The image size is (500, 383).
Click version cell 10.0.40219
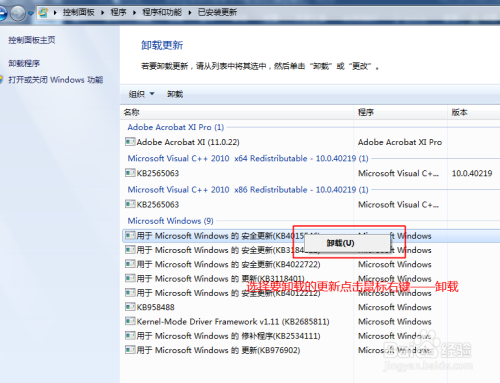click(472, 173)
